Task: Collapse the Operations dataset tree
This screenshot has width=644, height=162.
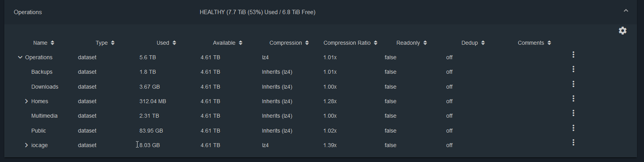Action: point(20,57)
